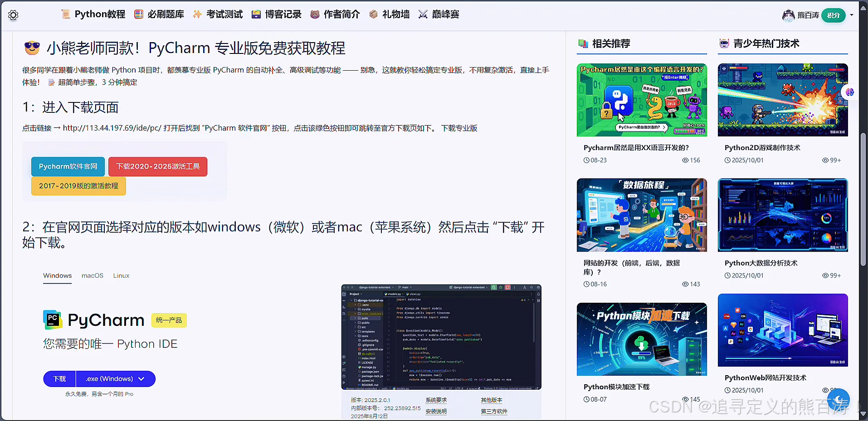
Task: Click the scrollbar down arrow
Action: [863, 415]
